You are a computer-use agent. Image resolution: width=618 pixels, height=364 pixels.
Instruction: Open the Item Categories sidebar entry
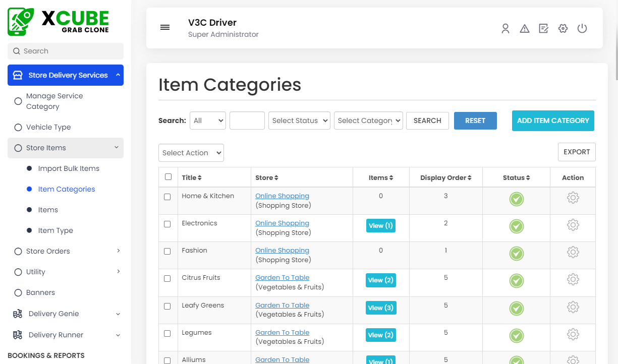(x=66, y=189)
